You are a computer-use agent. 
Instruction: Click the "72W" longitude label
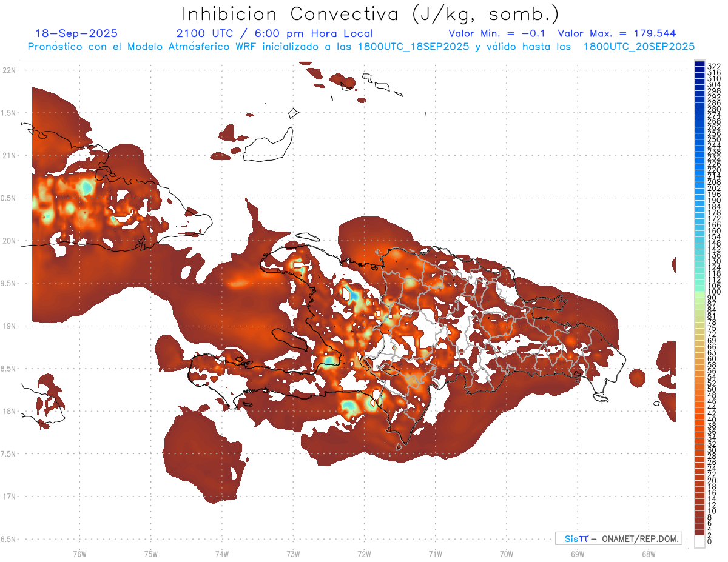tap(364, 554)
